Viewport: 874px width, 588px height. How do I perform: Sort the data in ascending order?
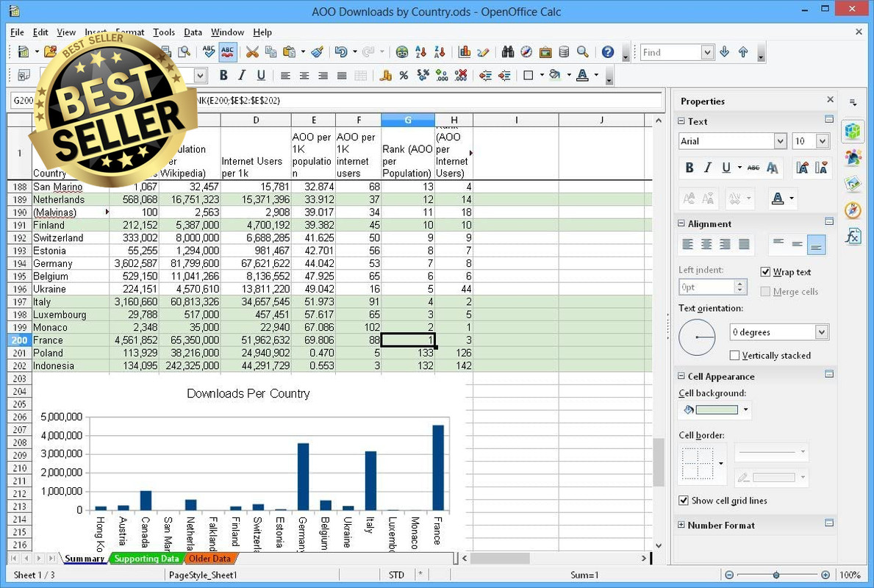(x=421, y=52)
